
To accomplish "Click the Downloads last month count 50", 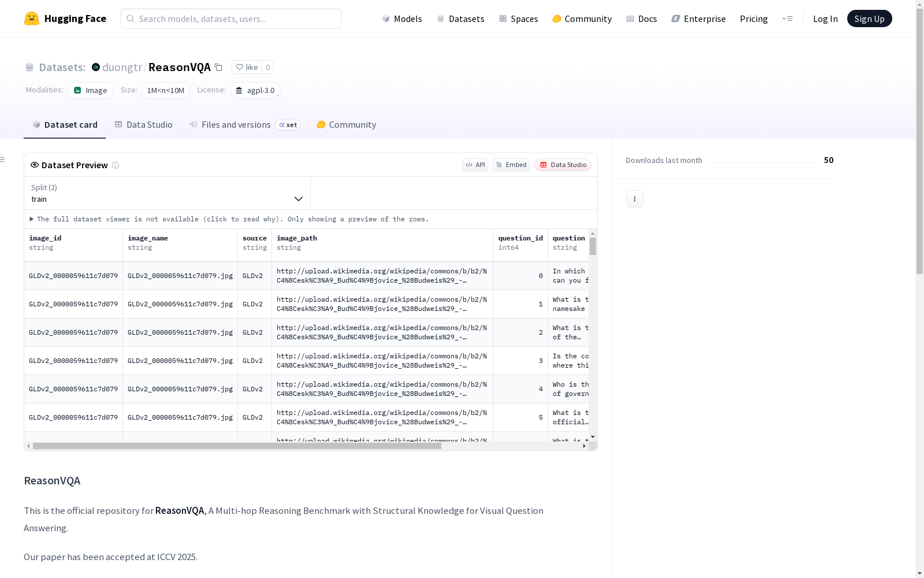I will click(829, 160).
